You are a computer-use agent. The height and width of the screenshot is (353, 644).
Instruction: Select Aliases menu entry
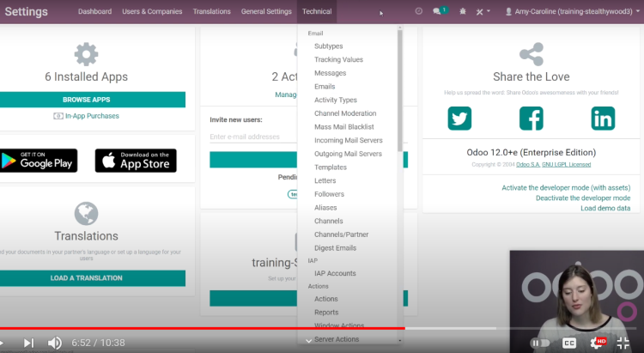pyautogui.click(x=325, y=208)
